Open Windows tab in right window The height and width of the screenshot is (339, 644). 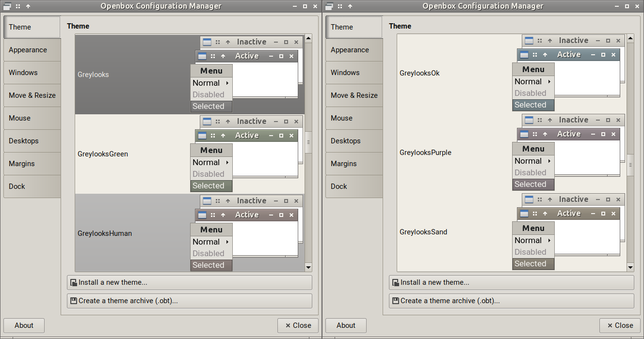pyautogui.click(x=354, y=73)
